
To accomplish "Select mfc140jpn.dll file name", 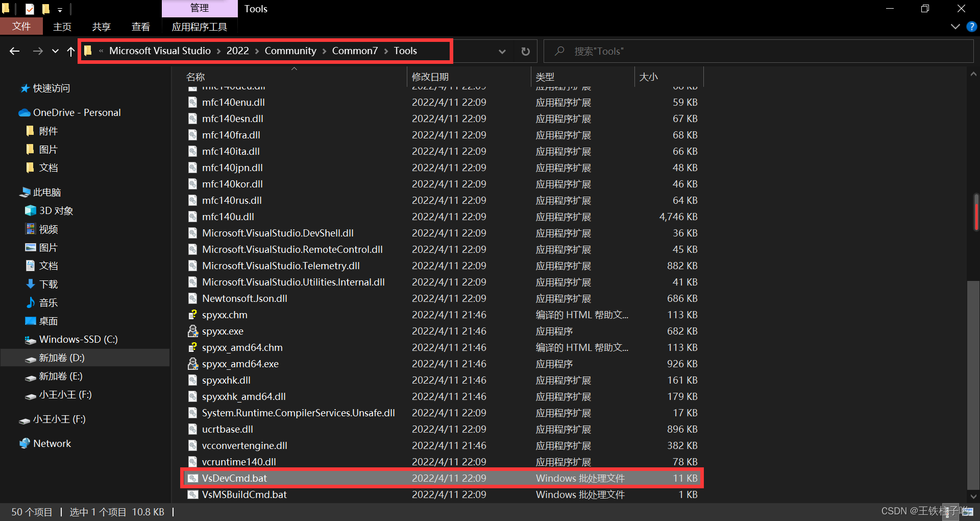I will click(232, 168).
